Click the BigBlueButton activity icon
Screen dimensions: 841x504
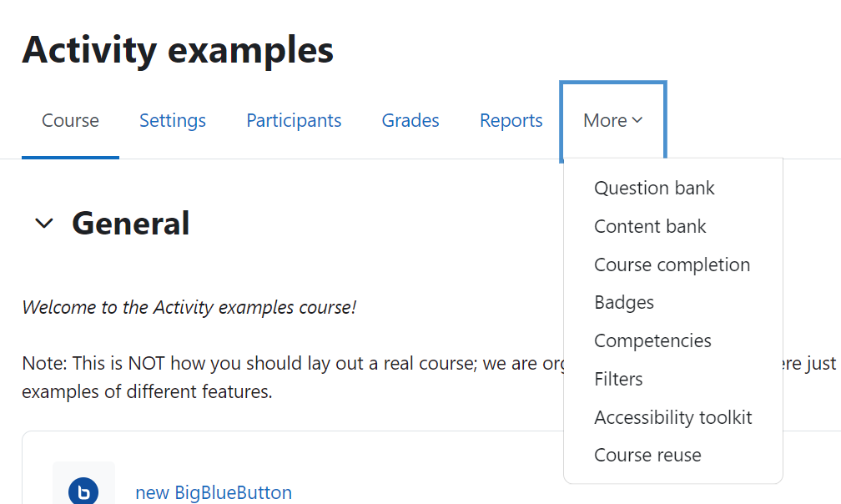[83, 491]
